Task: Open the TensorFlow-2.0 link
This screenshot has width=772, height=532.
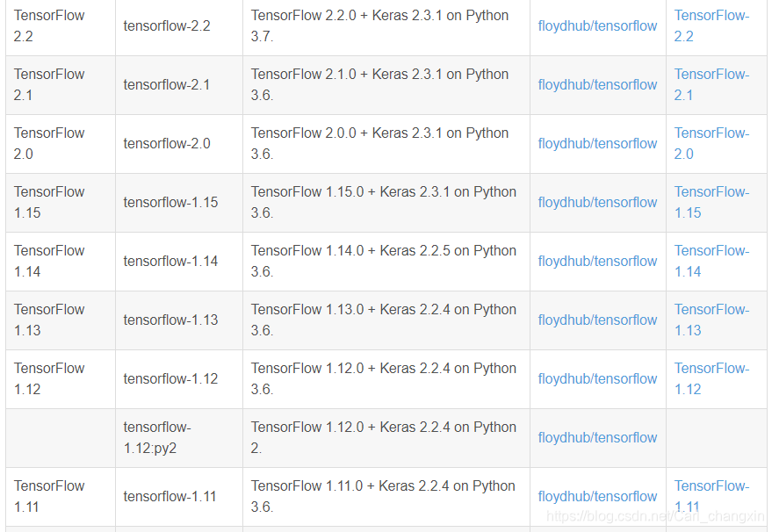Action: pos(711,144)
